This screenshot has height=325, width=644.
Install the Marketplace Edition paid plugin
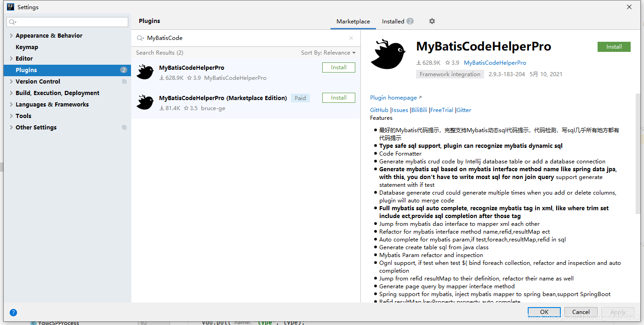(339, 98)
